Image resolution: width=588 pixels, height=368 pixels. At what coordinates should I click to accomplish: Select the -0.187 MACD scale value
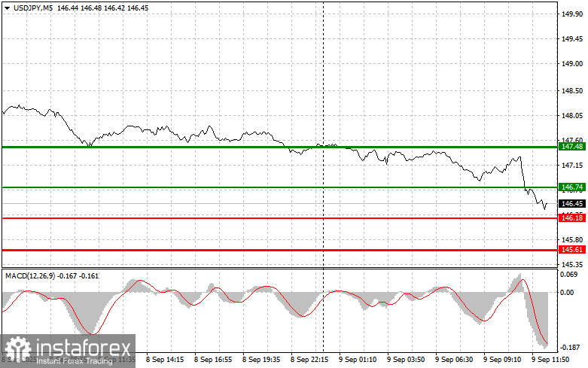point(569,348)
